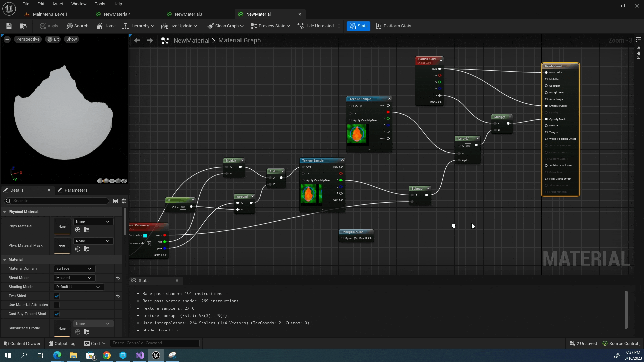Open the Tools menu
Image resolution: width=644 pixels, height=362 pixels.
coord(100,4)
